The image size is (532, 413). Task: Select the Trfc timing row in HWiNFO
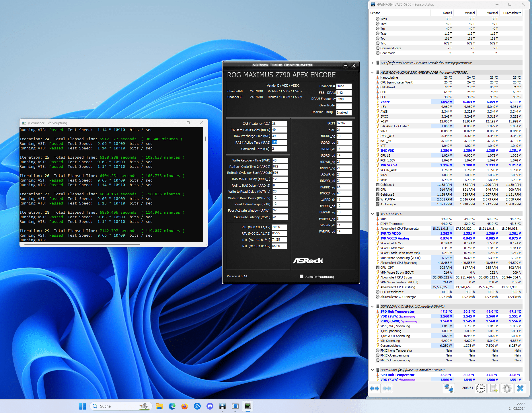click(449, 43)
